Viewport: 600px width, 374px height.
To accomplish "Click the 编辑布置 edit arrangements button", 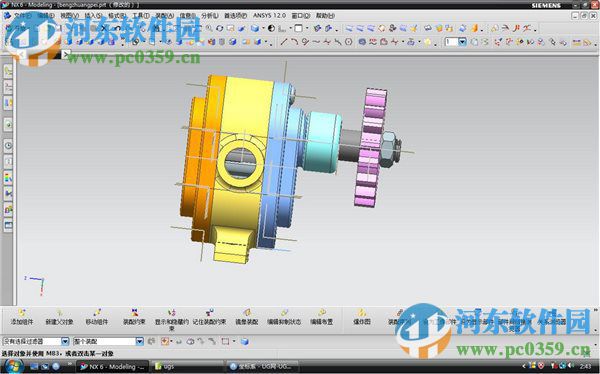I will tap(321, 317).
